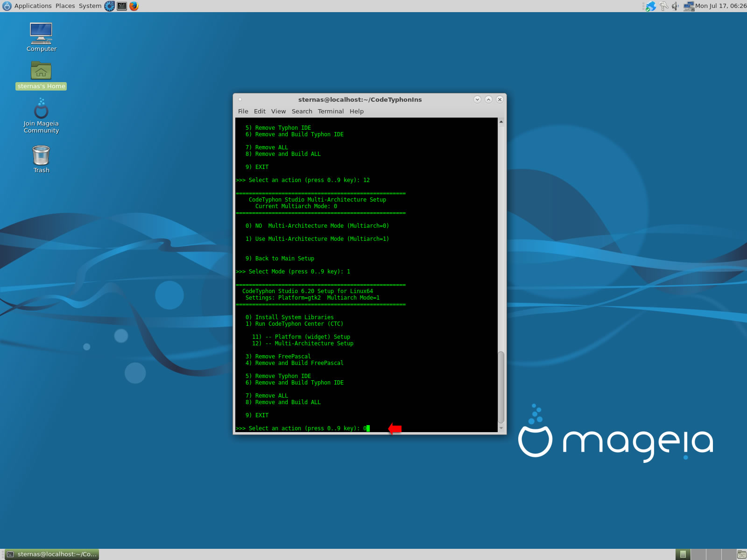The height and width of the screenshot is (560, 747).
Task: Click 'Settings: Platform=gtk2 Multiarch Mode=1' text
Action: (312, 298)
